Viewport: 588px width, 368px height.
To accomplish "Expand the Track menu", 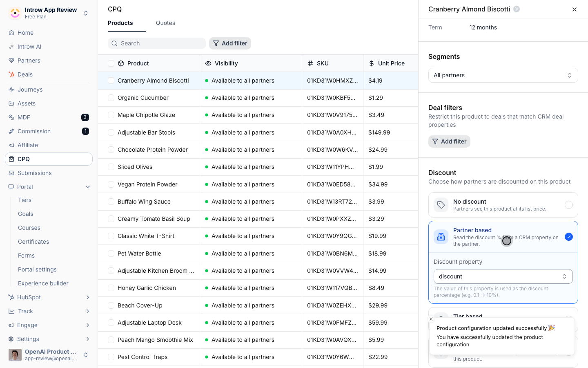I will (x=88, y=311).
